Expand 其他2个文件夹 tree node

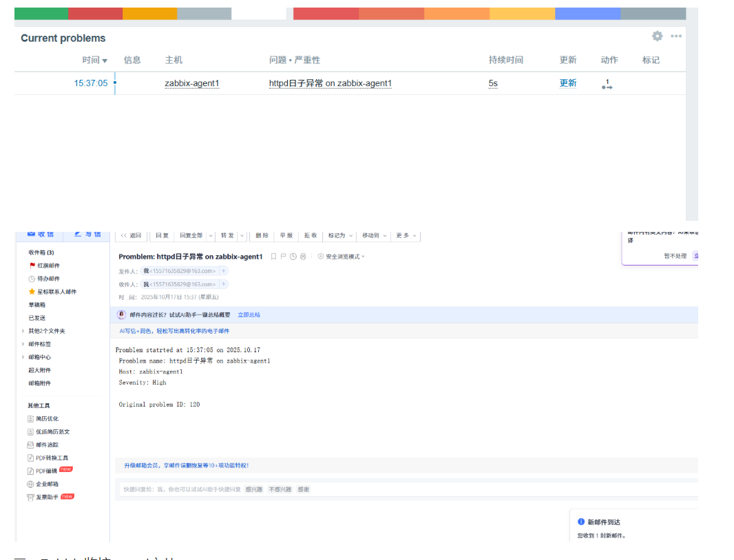tap(23, 331)
